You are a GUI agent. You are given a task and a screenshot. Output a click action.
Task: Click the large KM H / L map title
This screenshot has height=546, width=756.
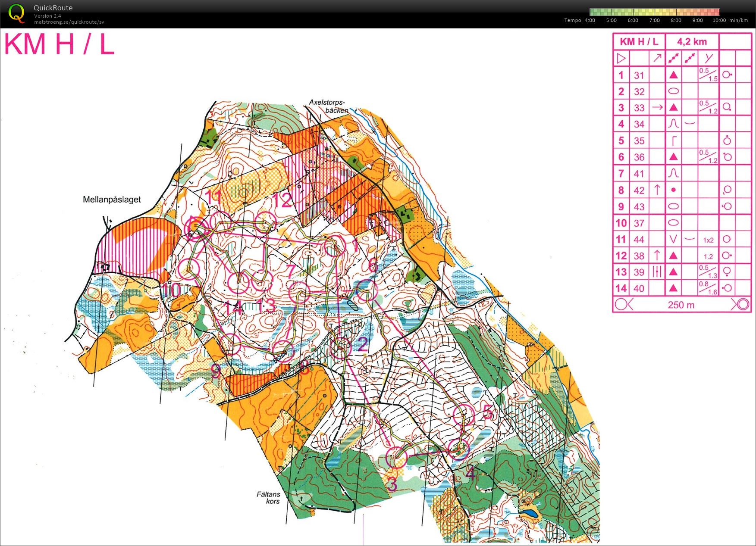click(x=60, y=44)
